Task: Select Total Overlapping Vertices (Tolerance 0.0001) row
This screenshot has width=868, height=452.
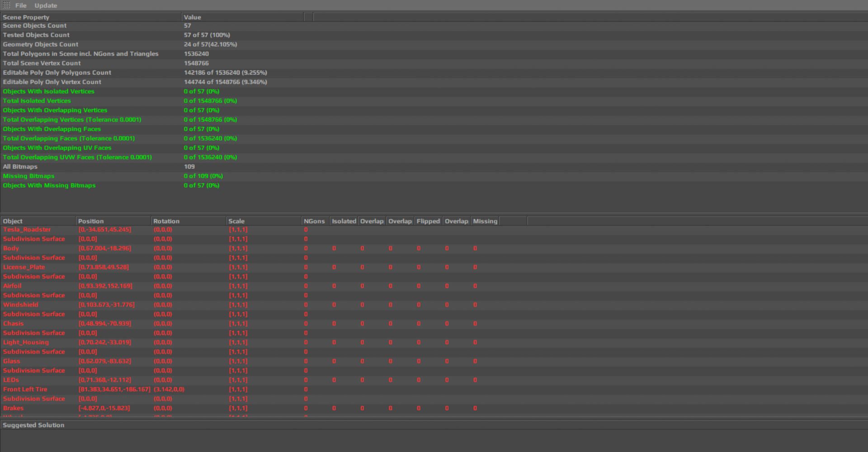Action: [434, 120]
